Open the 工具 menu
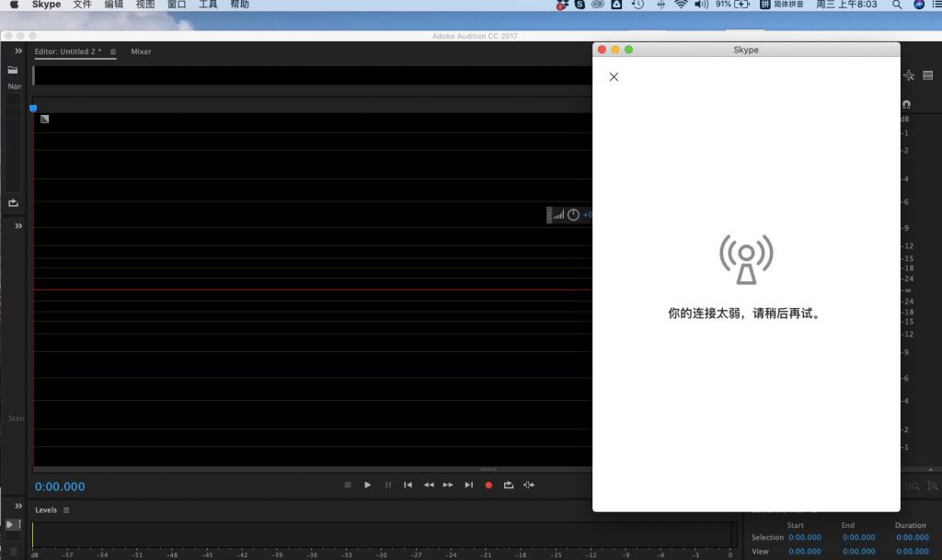Screen dimensions: 942x560 click(208, 5)
